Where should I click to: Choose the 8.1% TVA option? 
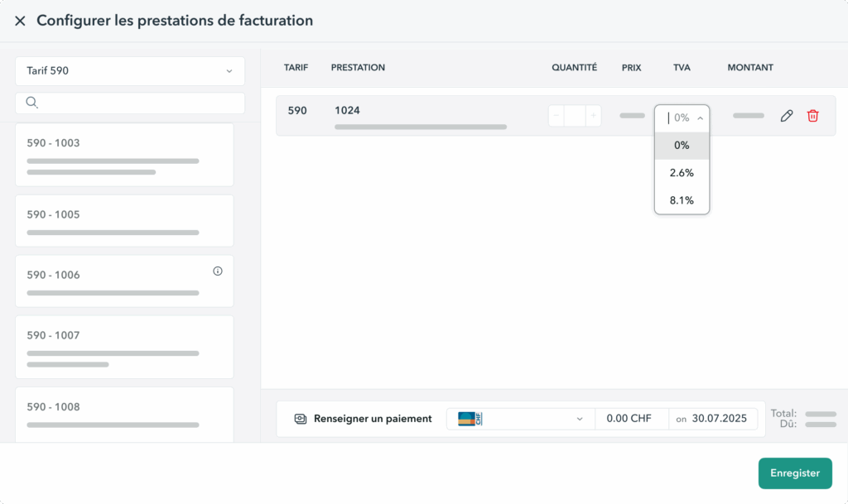[682, 200]
